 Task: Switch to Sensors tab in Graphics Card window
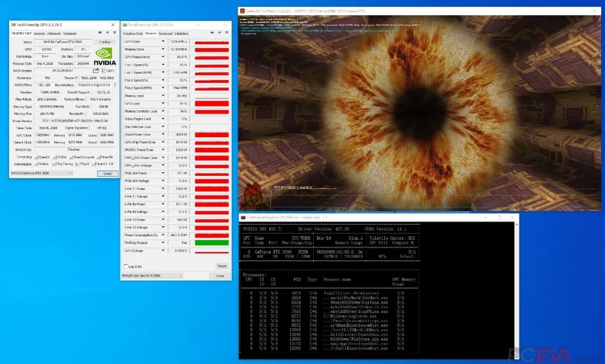coord(39,34)
